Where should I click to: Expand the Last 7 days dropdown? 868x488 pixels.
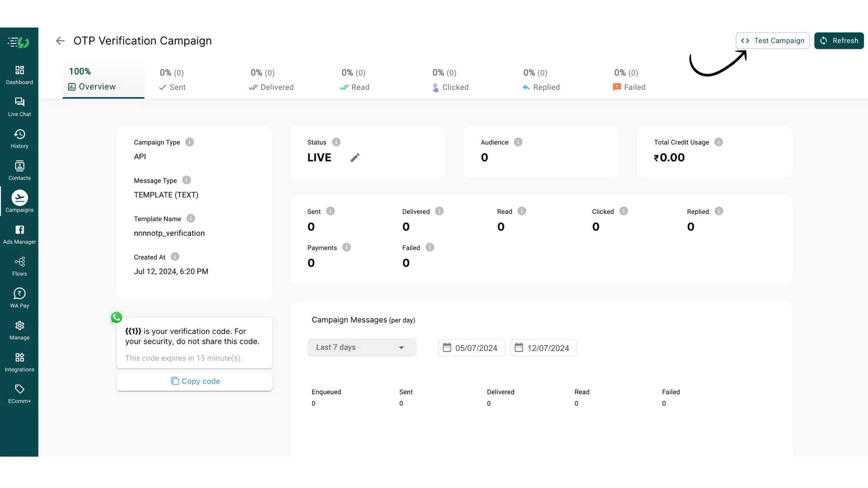coord(362,347)
